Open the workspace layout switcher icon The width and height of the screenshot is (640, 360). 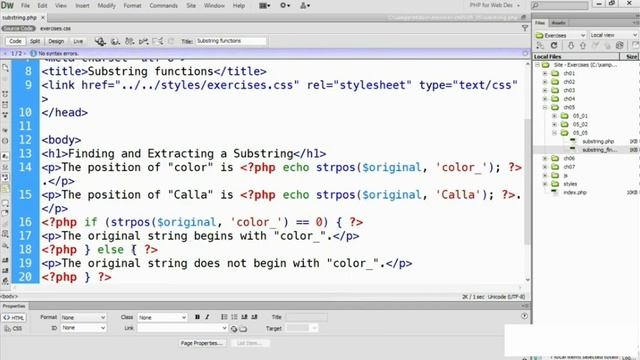point(264,6)
